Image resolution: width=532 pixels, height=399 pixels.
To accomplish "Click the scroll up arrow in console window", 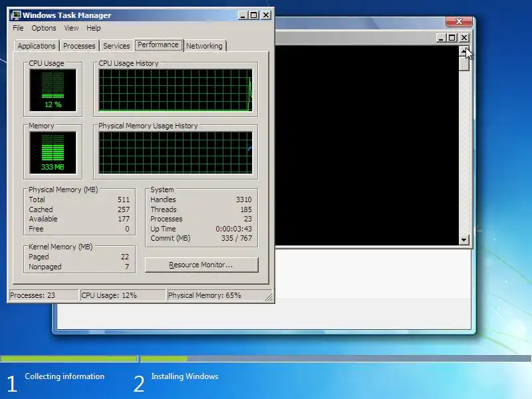I will (x=464, y=51).
